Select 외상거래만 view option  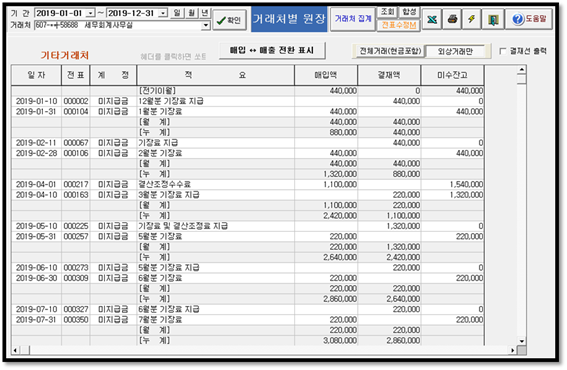pos(456,51)
